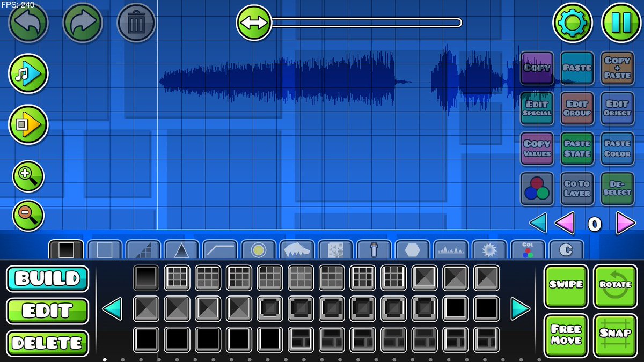Jump along the level position slider track
This screenshot has height=362, width=644.
pyautogui.click(x=366, y=23)
